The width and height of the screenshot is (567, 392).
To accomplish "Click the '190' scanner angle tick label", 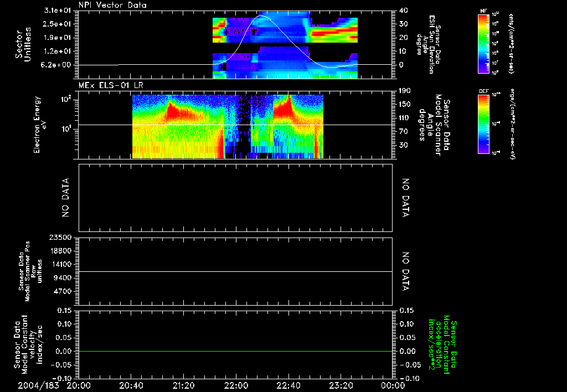I will pyautogui.click(x=405, y=91).
